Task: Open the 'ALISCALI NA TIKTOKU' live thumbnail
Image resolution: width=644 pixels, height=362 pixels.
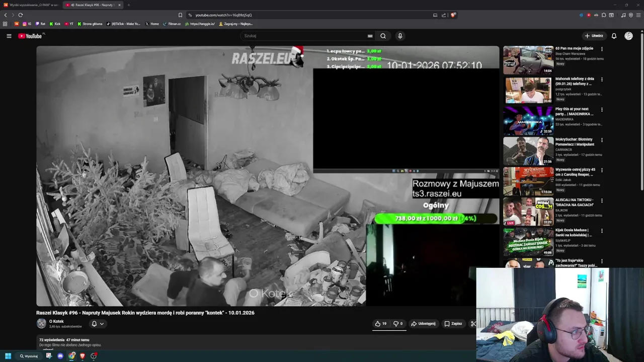Action: [528, 211]
